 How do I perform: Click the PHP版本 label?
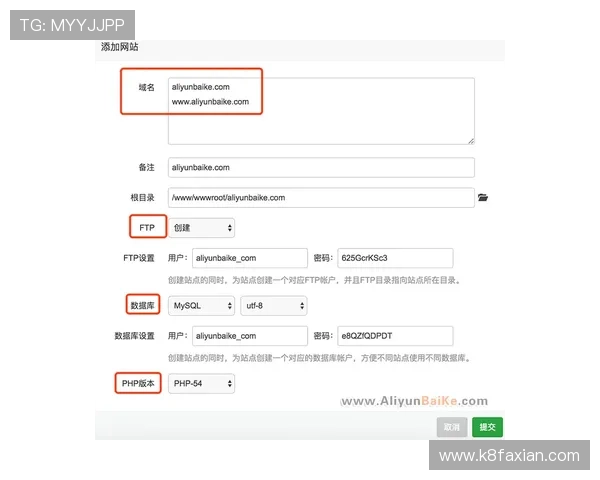(x=138, y=383)
